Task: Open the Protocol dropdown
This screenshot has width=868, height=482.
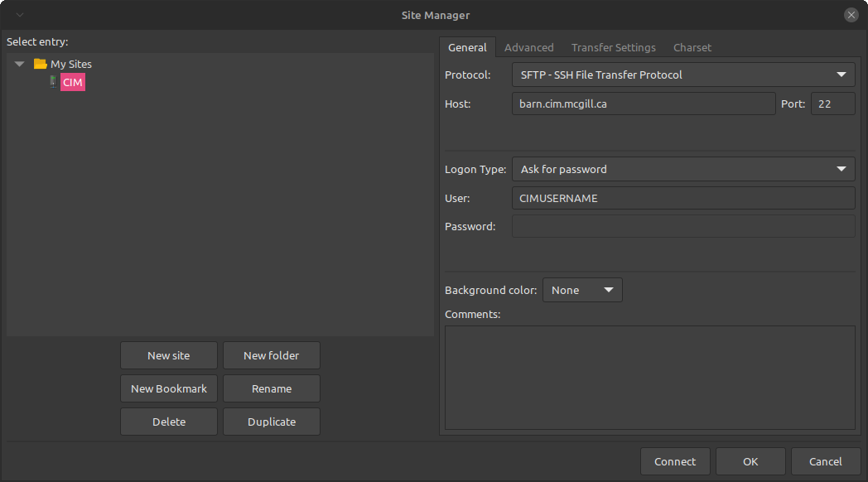Action: click(x=682, y=75)
